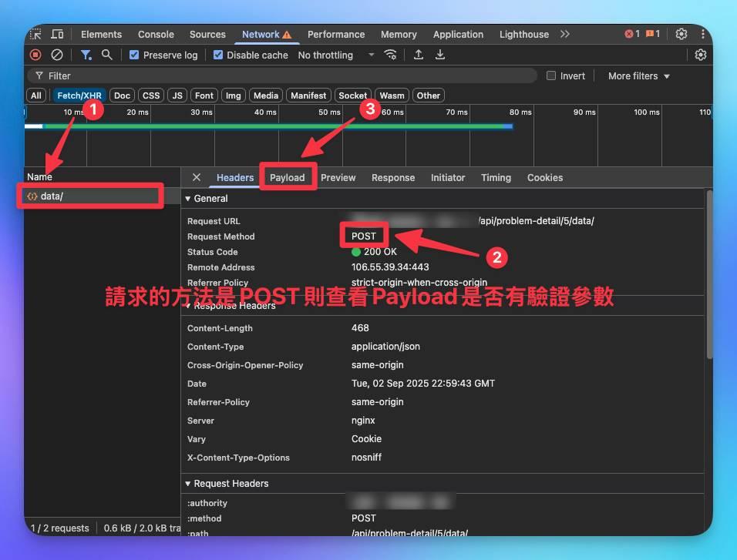Select the Manifest type filter

pyautogui.click(x=308, y=96)
